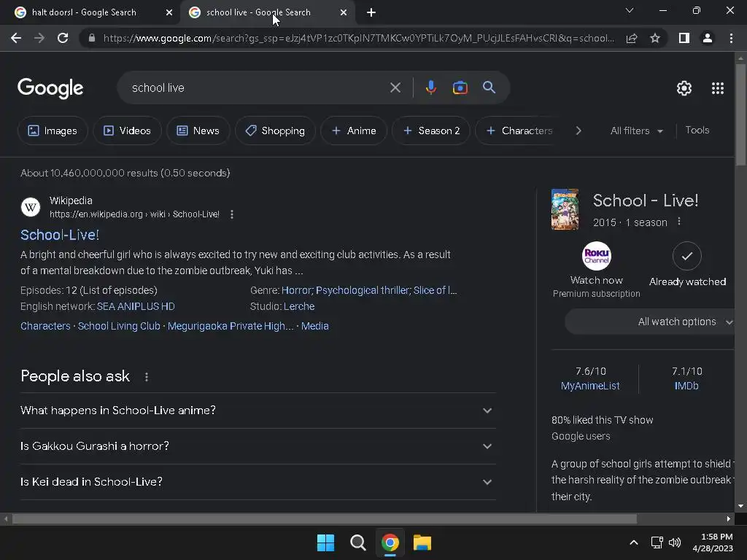This screenshot has width=747, height=560.
Task: Open the Horror genre link
Action: pos(296,290)
